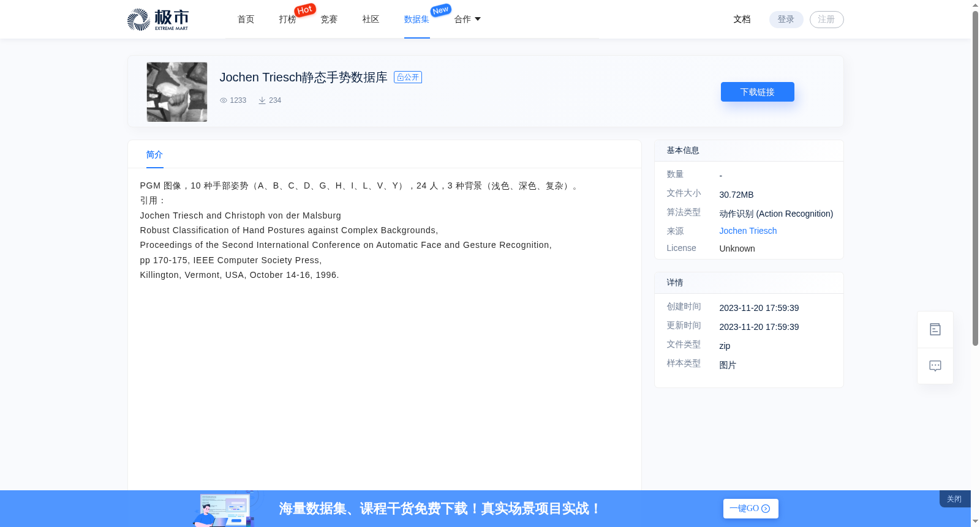This screenshot has height=527, width=980.
Task: Click the line 'Jochen Triesch and Christoph von der Malsburg'
Action: 241,215
